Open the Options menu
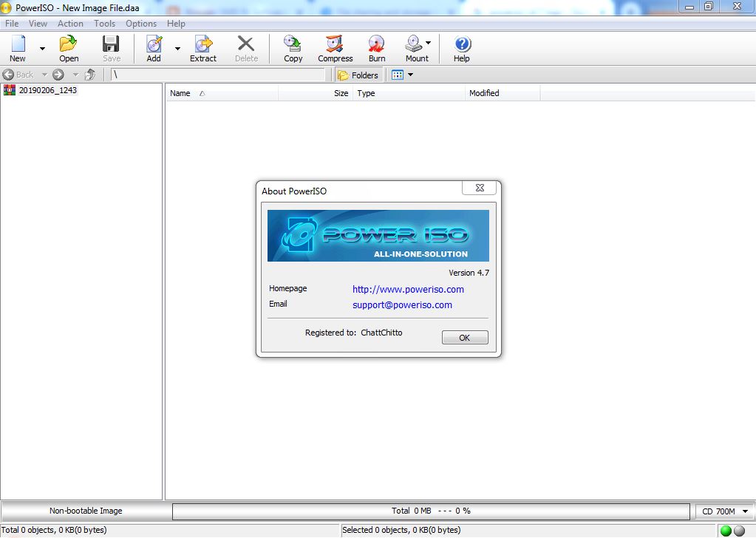 point(141,23)
